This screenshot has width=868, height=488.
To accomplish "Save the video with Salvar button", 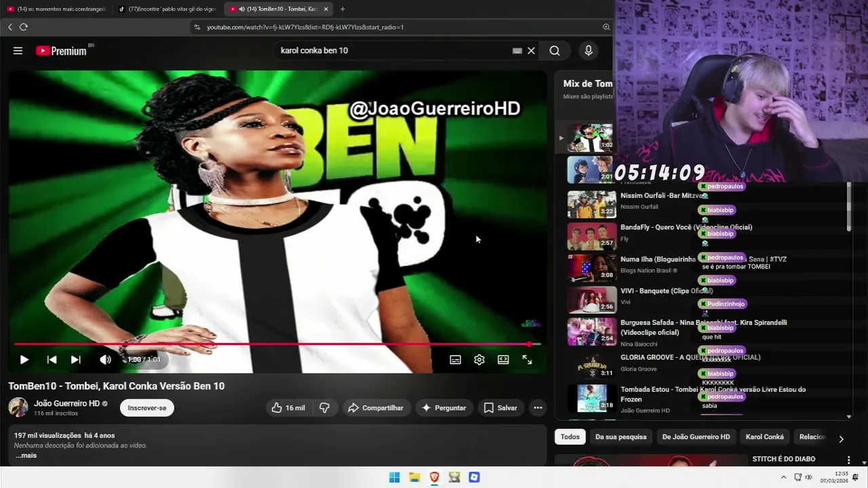I will 500,408.
